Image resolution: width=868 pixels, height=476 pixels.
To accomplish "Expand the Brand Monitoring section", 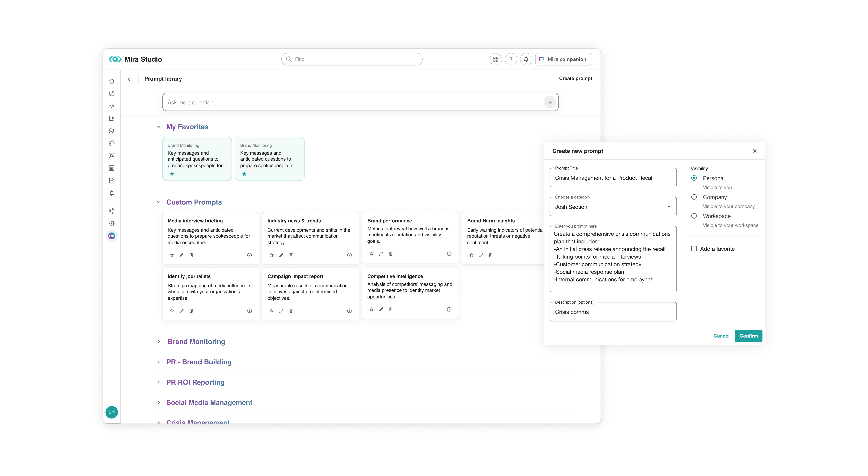I will point(158,342).
